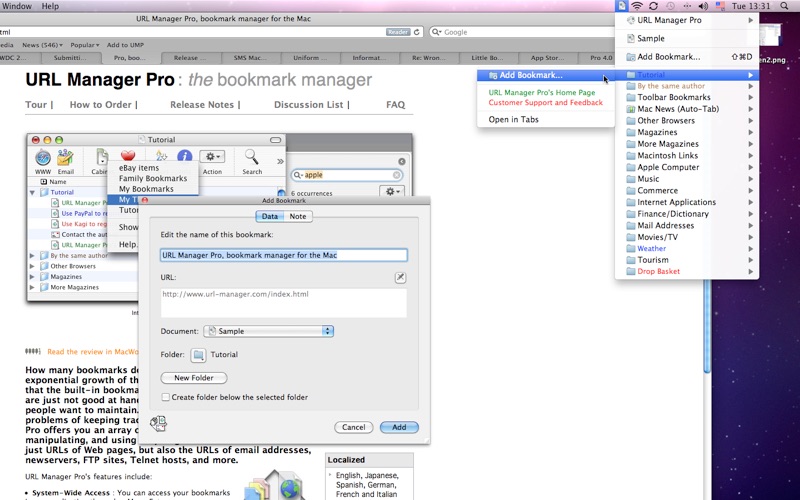Expand the More Magazines folder in tree
The width and height of the screenshot is (800, 500).
click(32, 287)
